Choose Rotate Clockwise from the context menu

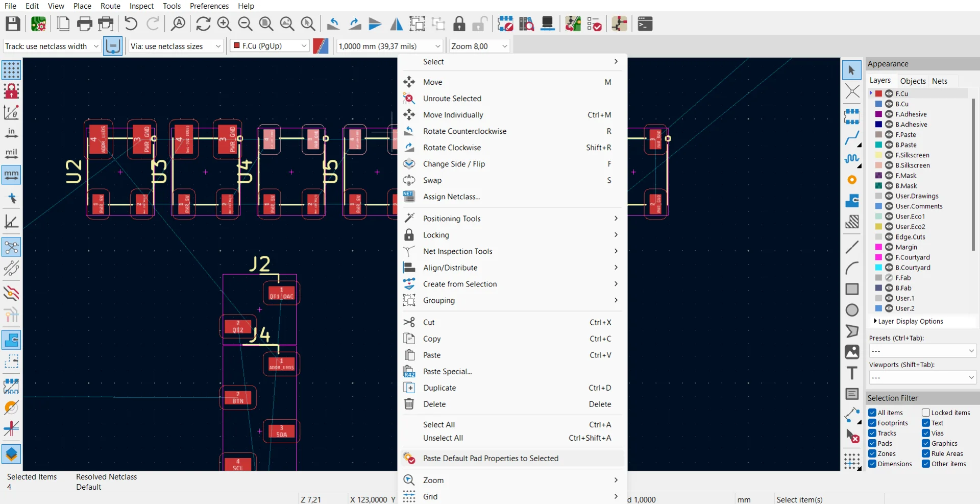click(452, 148)
